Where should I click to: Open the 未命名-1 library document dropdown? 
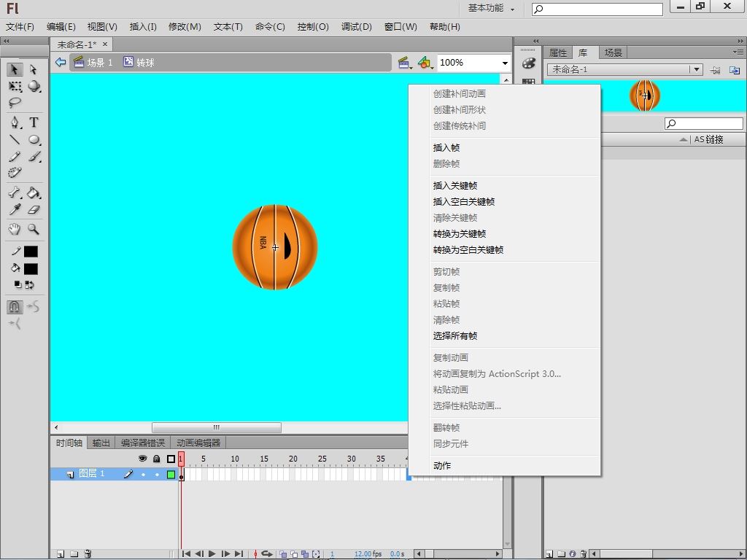coord(697,69)
